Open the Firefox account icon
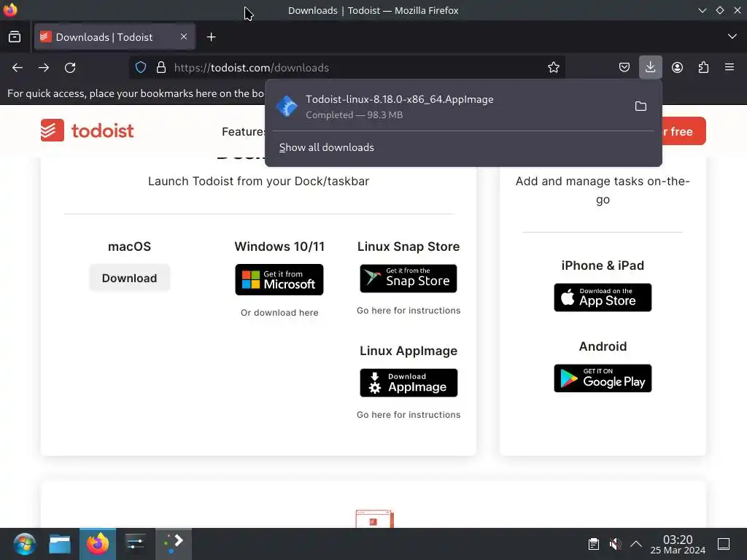This screenshot has width=747, height=560. pyautogui.click(x=677, y=68)
